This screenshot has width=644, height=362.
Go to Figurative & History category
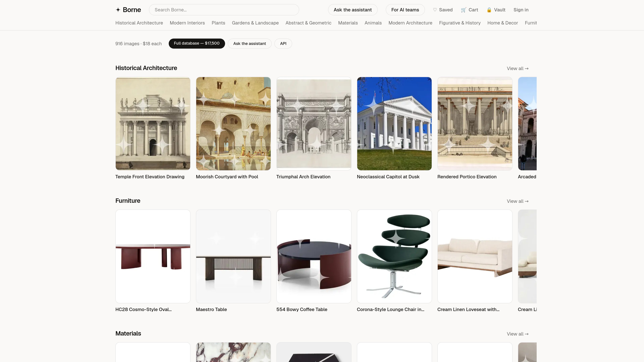(x=460, y=23)
